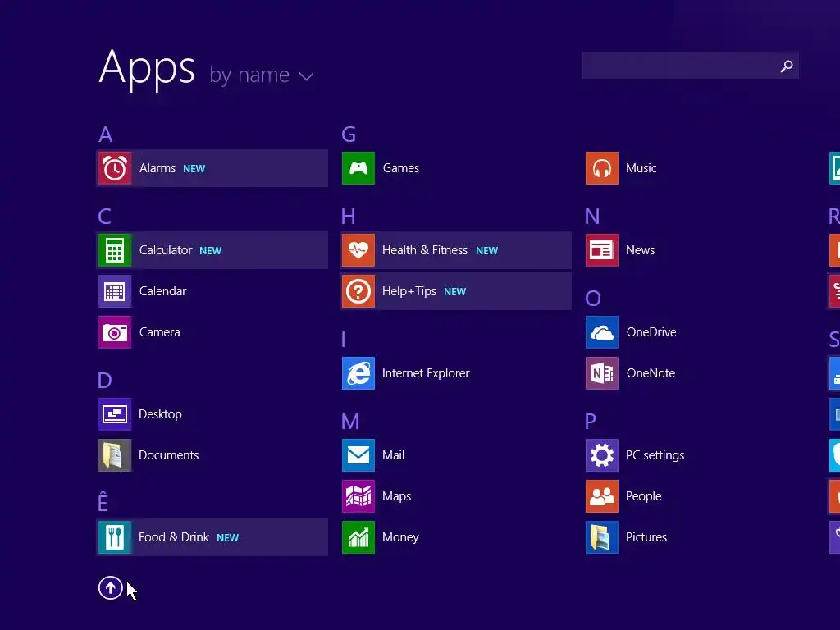
Task: Open the Desktop tile icon
Action: pyautogui.click(x=115, y=414)
